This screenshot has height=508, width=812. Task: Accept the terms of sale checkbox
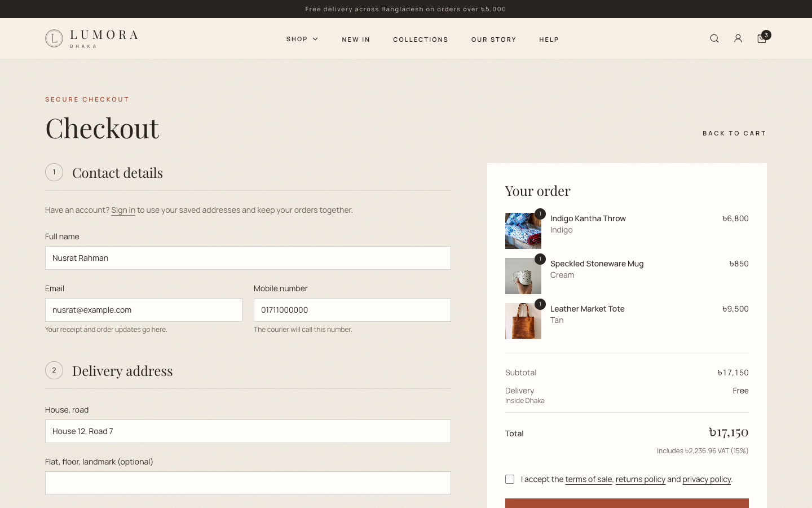(510, 479)
